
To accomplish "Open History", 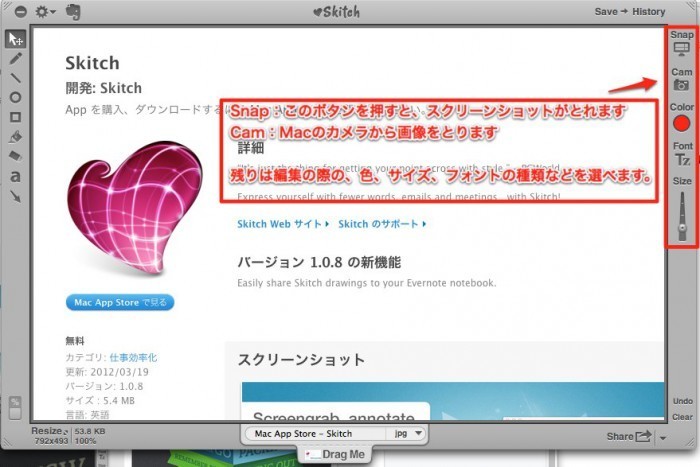I will coord(648,12).
